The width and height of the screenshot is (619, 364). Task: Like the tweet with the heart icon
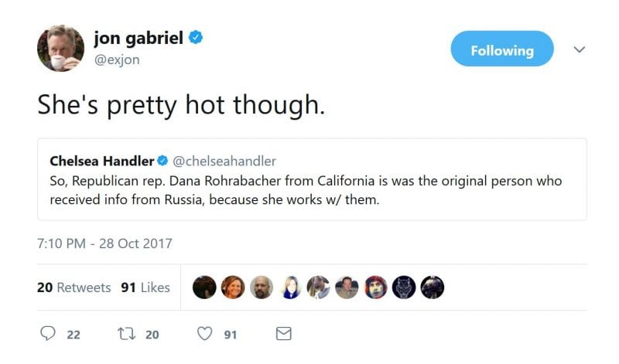pos(204,335)
